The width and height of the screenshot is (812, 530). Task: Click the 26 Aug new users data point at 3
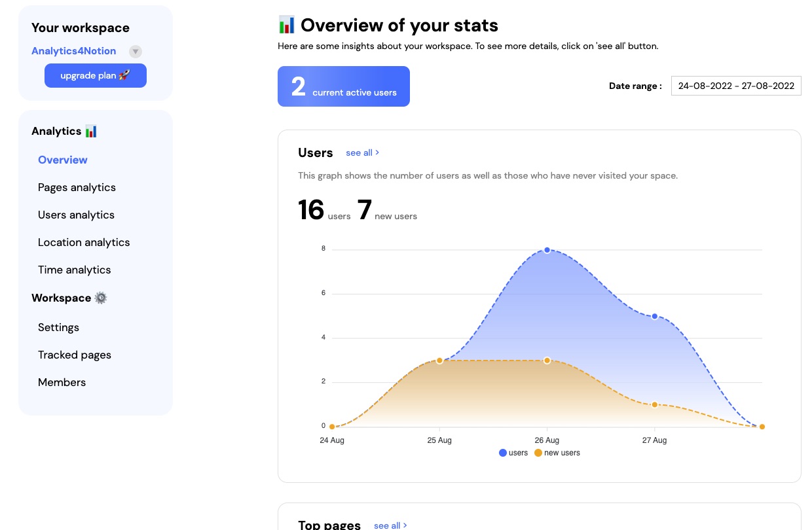(547, 361)
